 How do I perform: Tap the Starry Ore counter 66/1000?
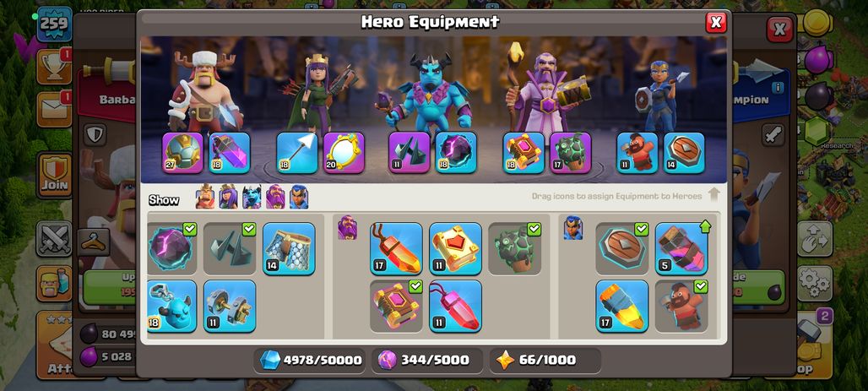pyautogui.click(x=545, y=360)
